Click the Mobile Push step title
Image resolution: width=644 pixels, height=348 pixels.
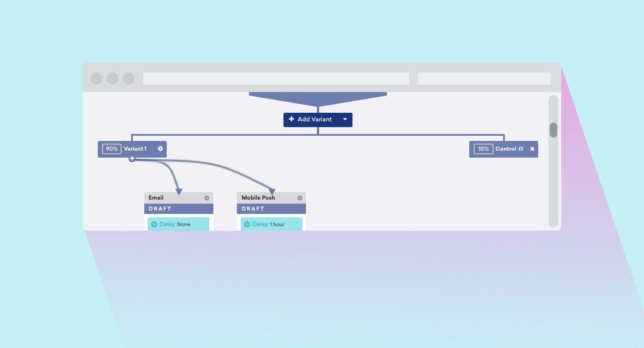point(258,198)
